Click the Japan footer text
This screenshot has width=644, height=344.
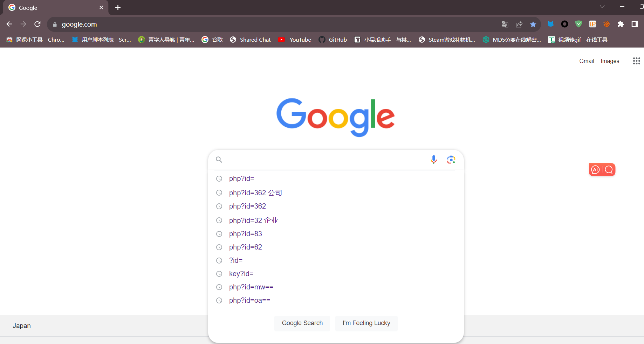click(x=22, y=325)
